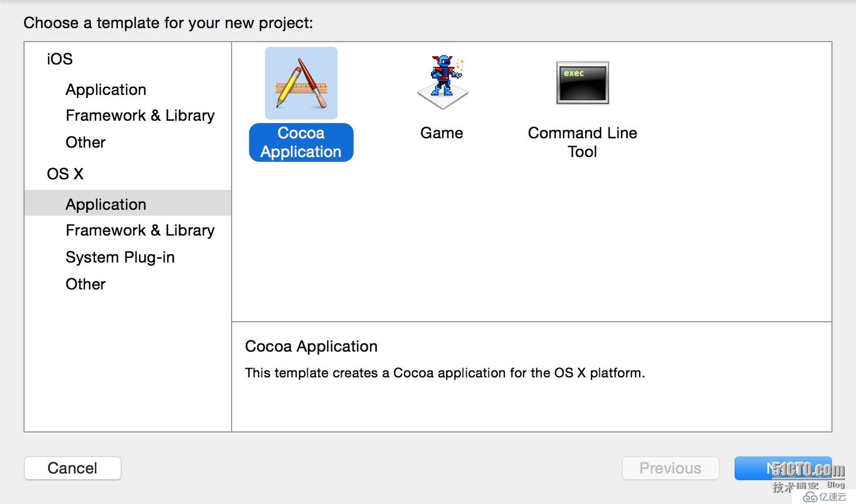
Task: Choose Application under iOS
Action: click(106, 90)
